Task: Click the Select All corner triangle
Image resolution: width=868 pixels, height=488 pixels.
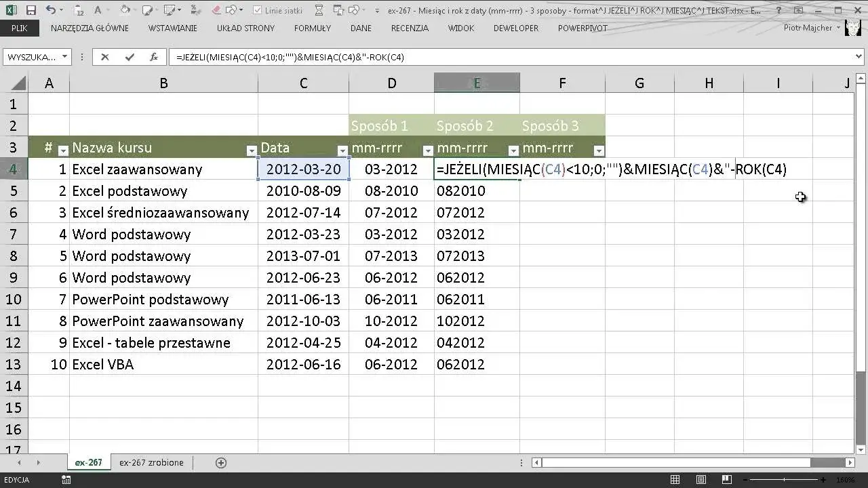Action: point(20,83)
